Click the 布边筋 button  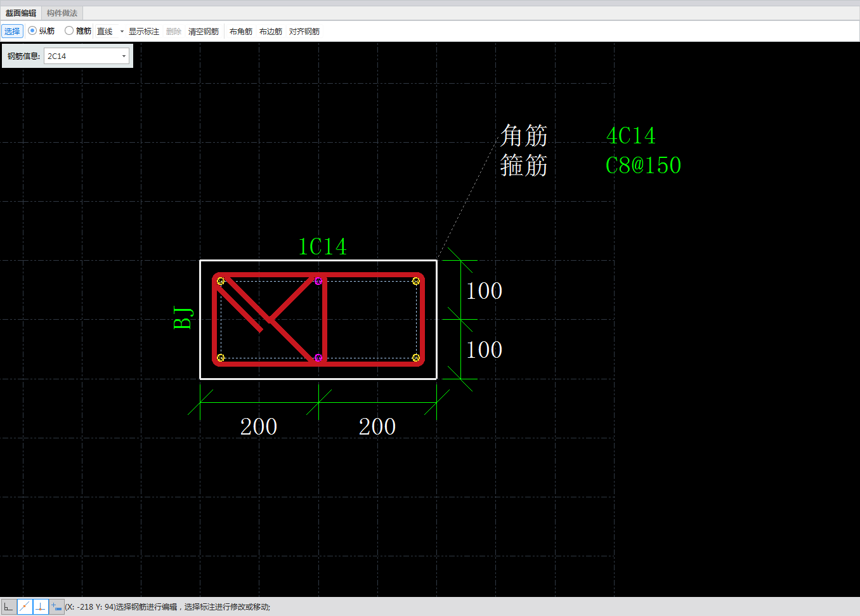[271, 31]
